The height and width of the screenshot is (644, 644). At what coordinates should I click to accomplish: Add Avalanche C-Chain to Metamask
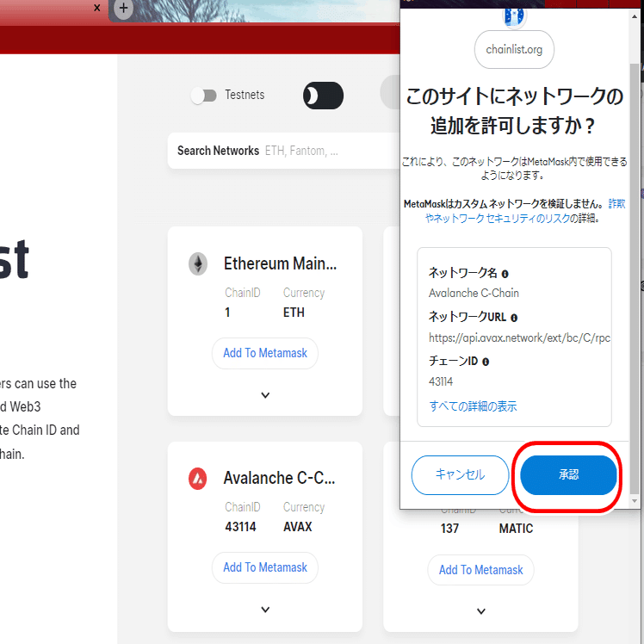(265, 567)
